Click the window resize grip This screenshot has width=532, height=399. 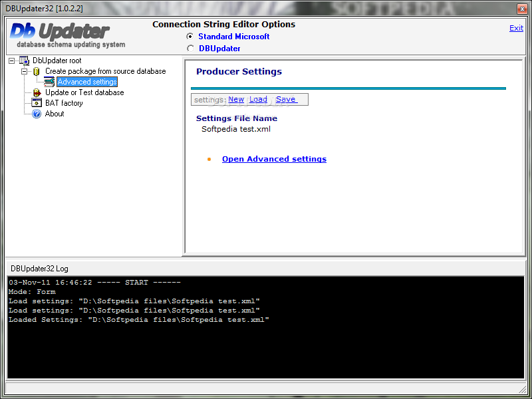522,389
